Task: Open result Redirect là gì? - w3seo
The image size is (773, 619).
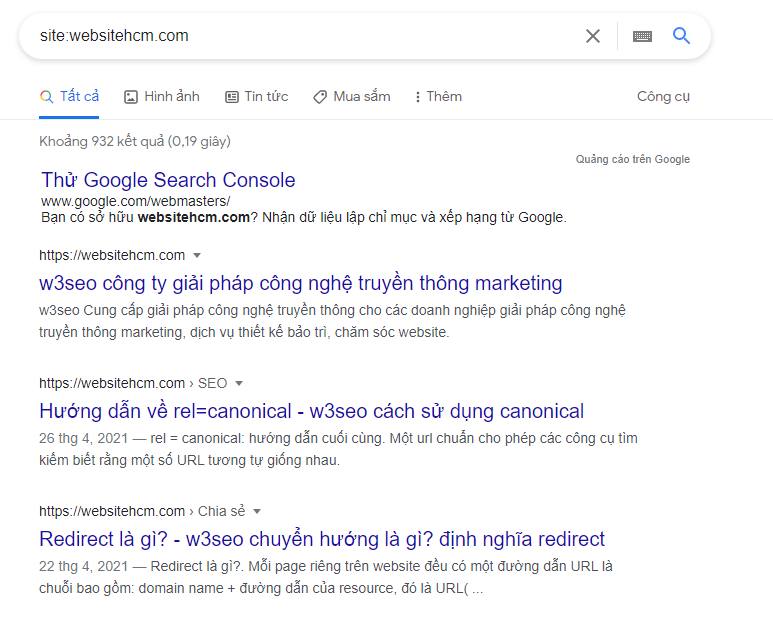Action: (x=322, y=539)
